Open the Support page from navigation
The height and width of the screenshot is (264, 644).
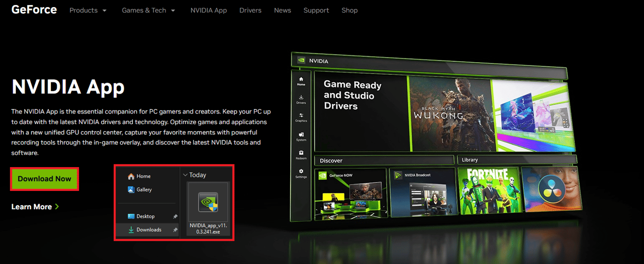pyautogui.click(x=316, y=10)
